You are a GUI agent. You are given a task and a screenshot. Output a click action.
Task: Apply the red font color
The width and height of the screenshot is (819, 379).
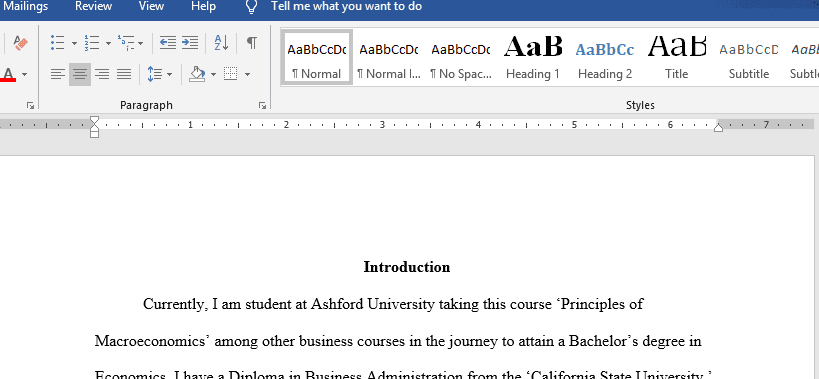[x=8, y=74]
